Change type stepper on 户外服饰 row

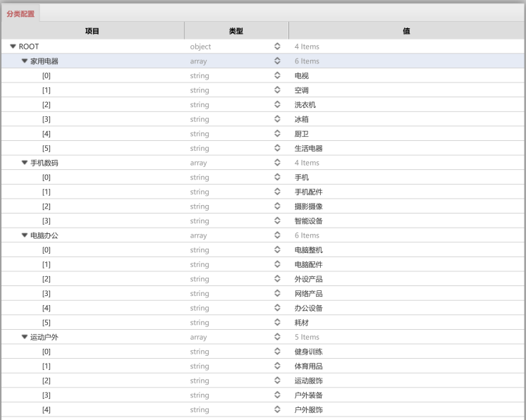(x=277, y=409)
